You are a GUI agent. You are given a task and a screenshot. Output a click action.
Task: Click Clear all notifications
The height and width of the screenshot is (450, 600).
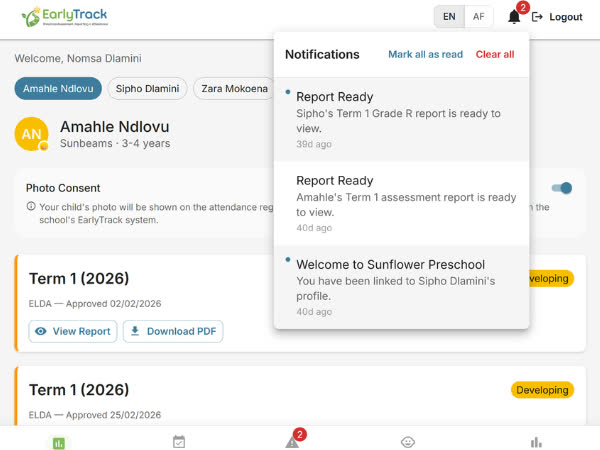pyautogui.click(x=495, y=54)
